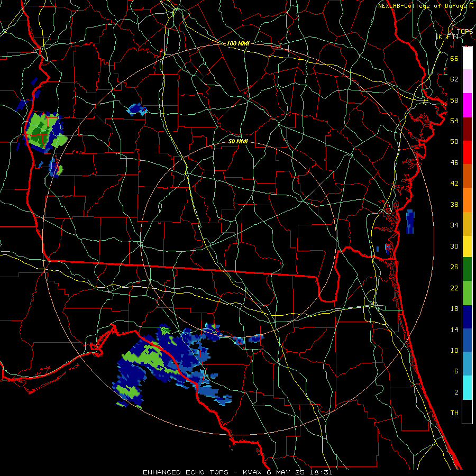Viewport: 476px width, 476px height.
Task: Pick the medium blue legend swatch
Action: [x=467, y=340]
